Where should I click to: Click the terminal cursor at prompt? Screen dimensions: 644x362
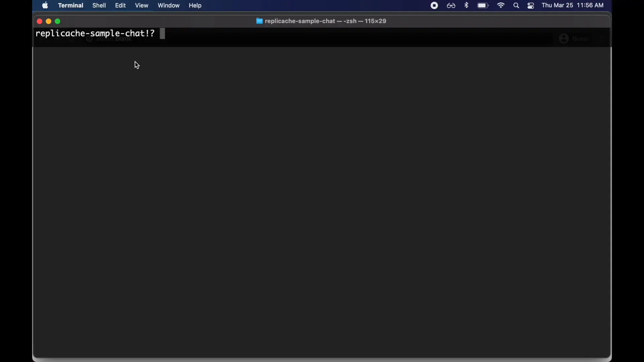pyautogui.click(x=163, y=34)
